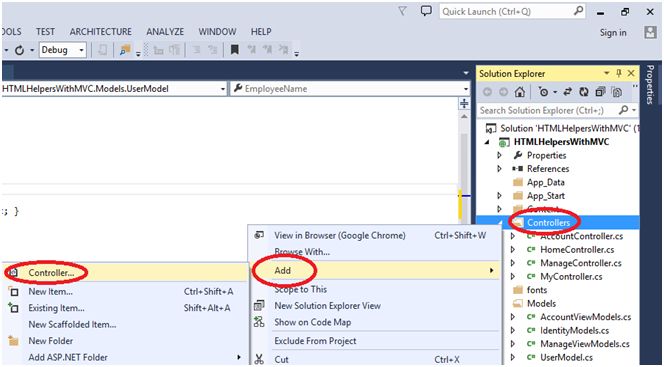Click the Refresh icon in Solution Explorer
Screen dimensions: 664x367
coord(584,92)
